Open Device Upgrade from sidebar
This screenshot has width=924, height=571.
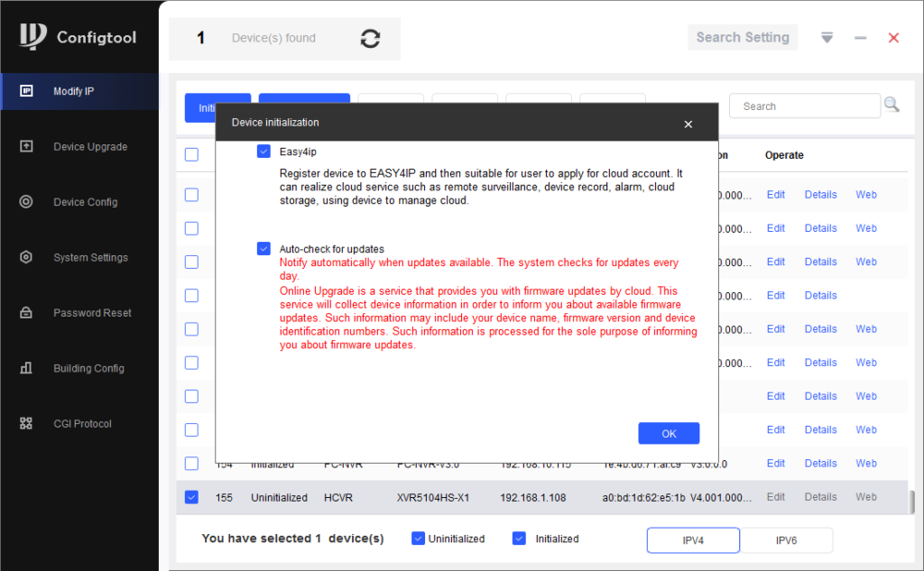(89, 147)
